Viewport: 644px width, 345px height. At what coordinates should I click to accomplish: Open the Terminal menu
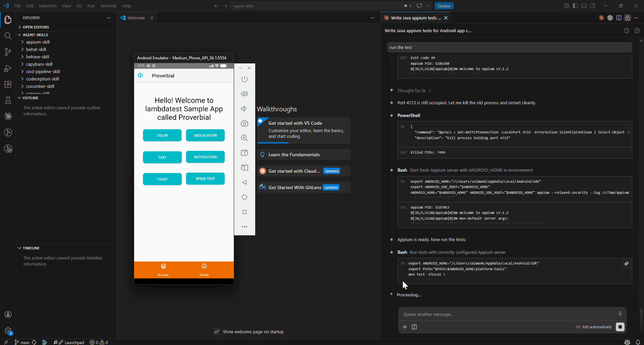[x=108, y=6]
